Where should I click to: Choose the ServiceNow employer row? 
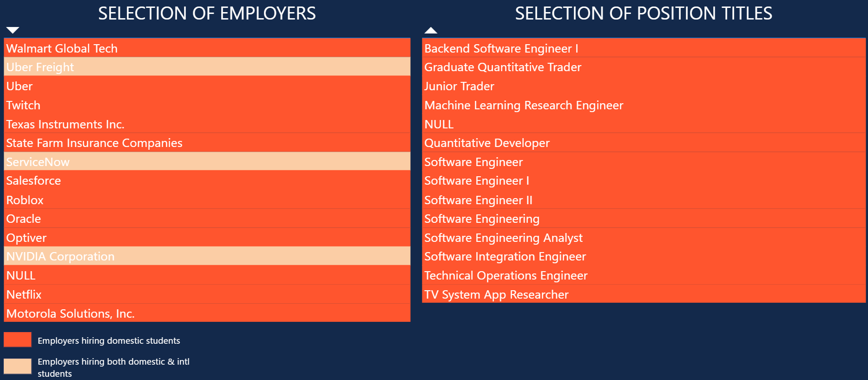(207, 161)
